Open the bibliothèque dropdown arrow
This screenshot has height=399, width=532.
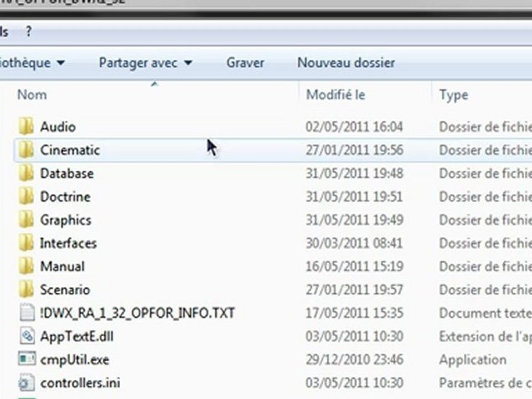click(61, 63)
